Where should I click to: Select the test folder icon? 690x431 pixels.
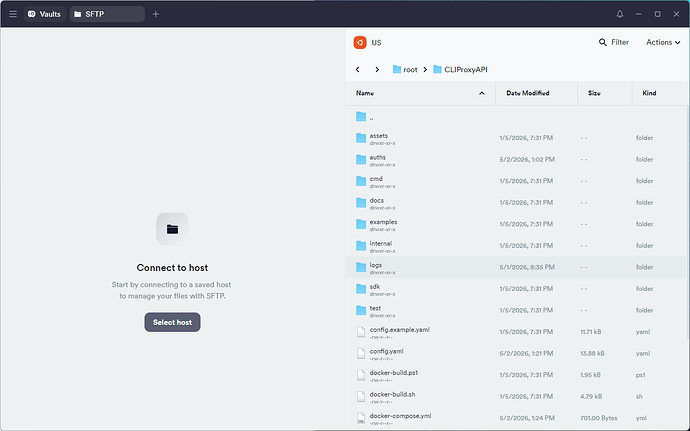(x=361, y=310)
